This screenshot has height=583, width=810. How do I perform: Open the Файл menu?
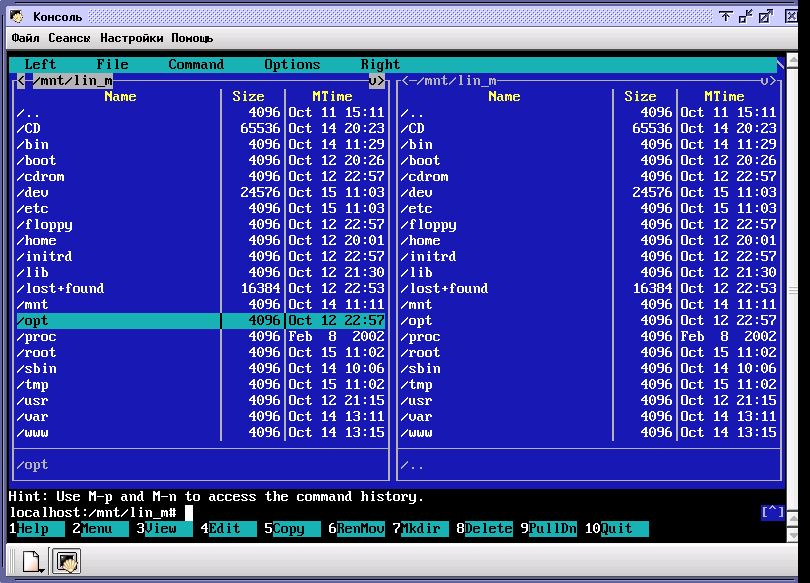pos(25,38)
